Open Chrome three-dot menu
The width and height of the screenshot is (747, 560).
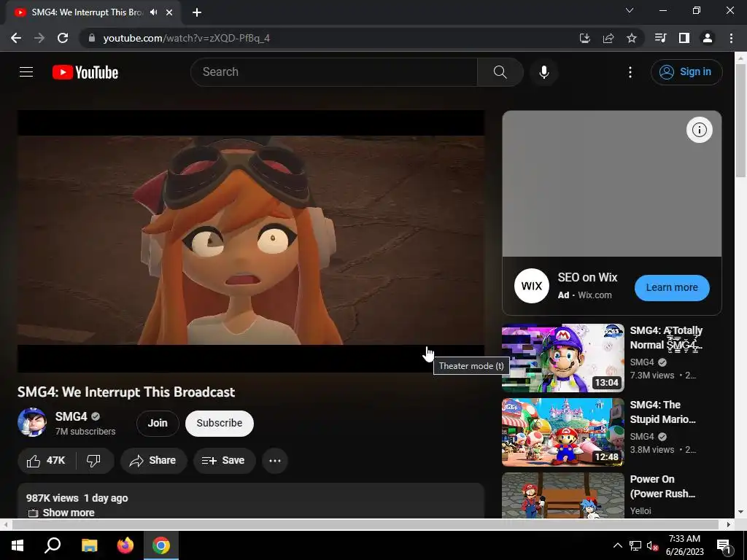click(x=731, y=38)
